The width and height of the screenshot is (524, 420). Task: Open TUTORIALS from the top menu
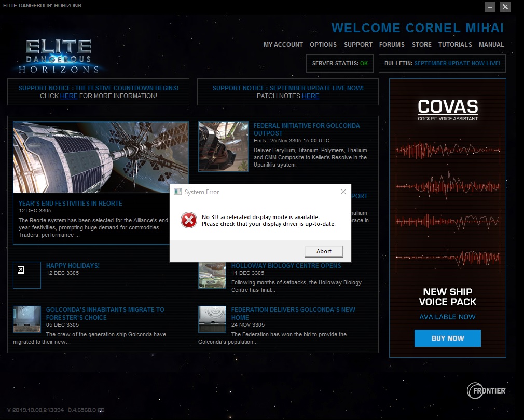point(455,45)
